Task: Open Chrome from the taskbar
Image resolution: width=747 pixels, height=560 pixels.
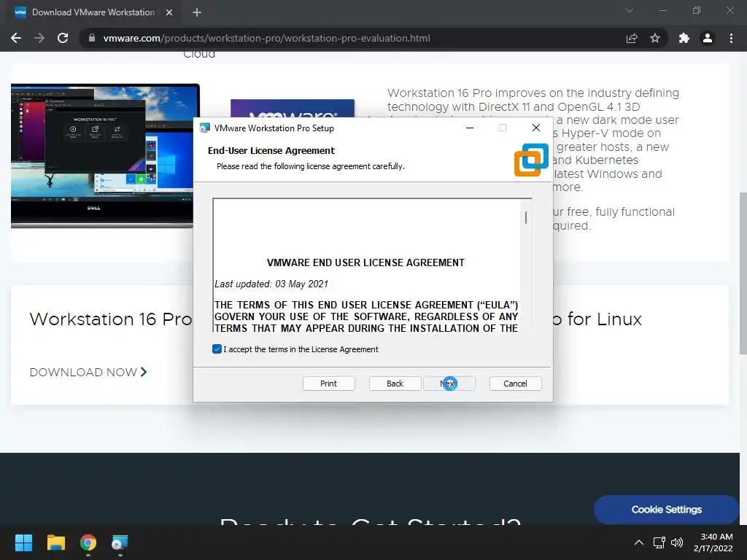Action: (88, 542)
